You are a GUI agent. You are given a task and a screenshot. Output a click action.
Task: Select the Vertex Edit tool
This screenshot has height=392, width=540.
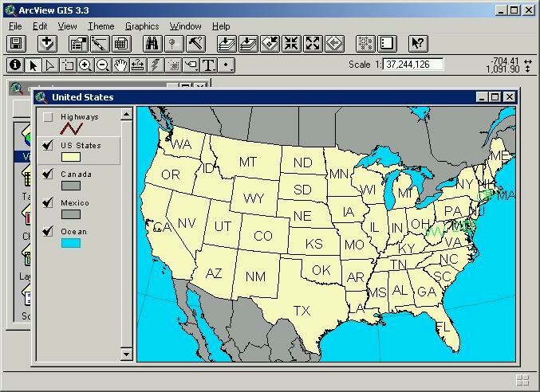click(x=50, y=65)
